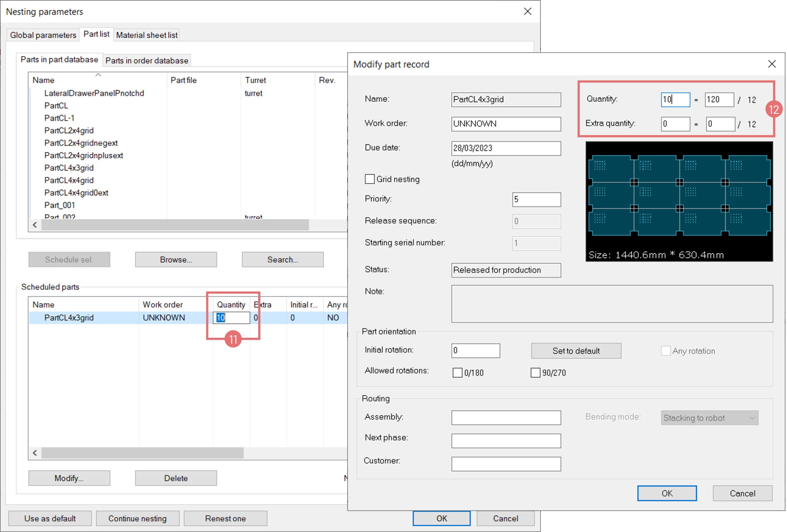Enable the Grid nesting checkbox
The height and width of the screenshot is (532, 787).
click(370, 179)
